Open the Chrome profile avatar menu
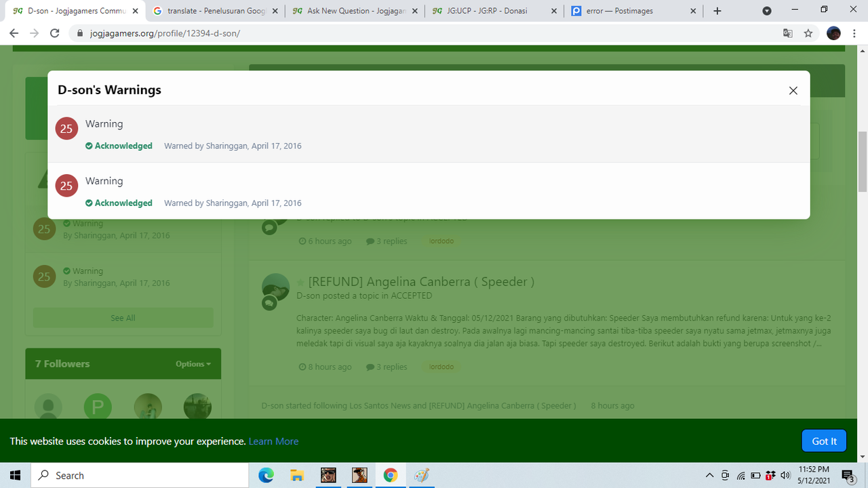The image size is (868, 488). pos(834,33)
